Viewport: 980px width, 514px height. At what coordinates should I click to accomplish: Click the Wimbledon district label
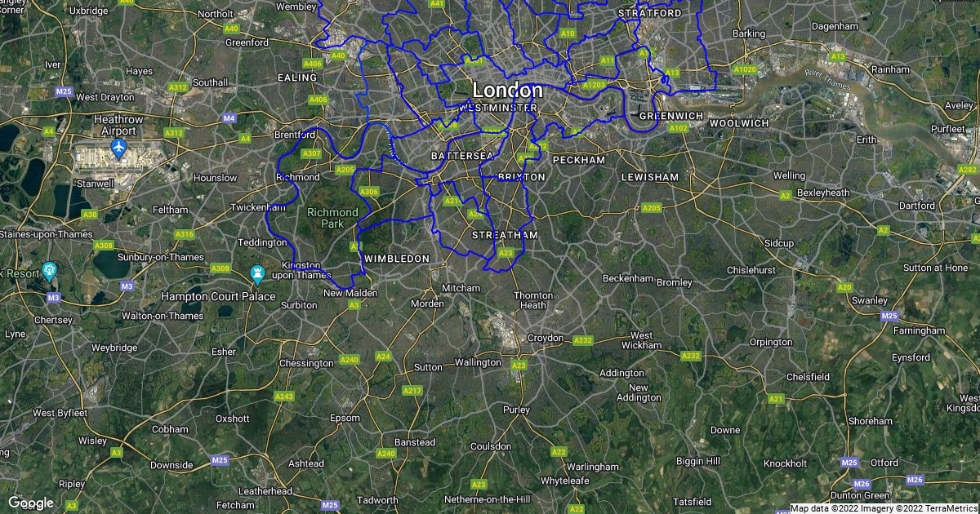[x=397, y=258]
